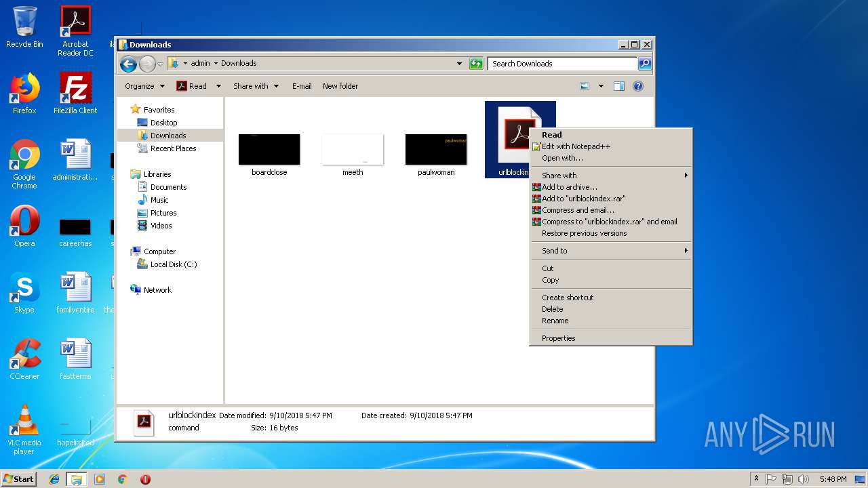This screenshot has width=868, height=488.
Task: Choose Copy from context menu
Action: (611, 280)
